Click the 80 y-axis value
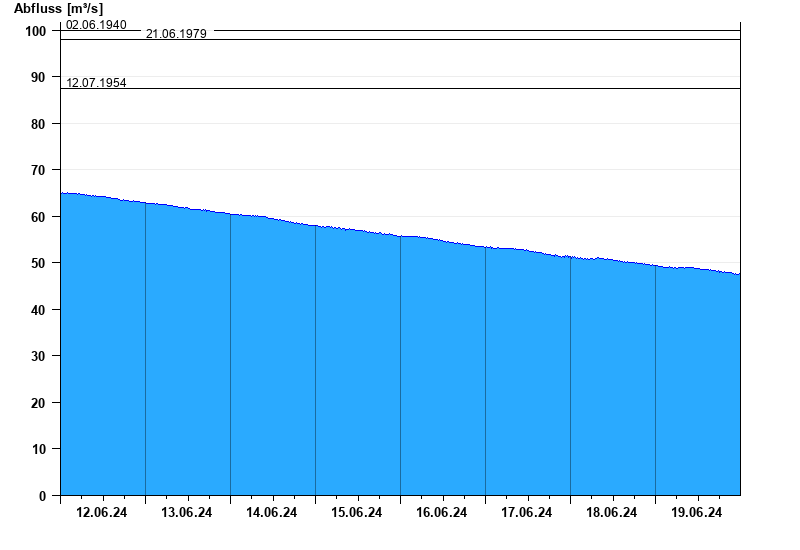This screenshot has width=800, height=550. (x=38, y=124)
